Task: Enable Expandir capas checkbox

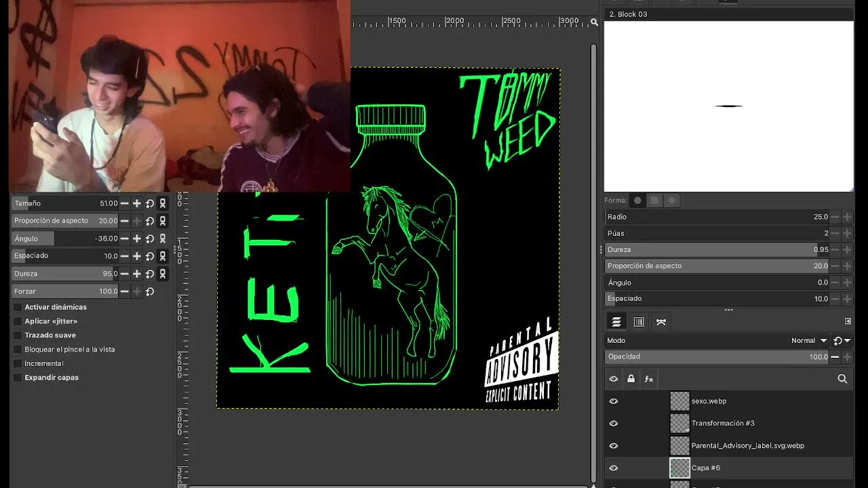Action: tap(18, 378)
